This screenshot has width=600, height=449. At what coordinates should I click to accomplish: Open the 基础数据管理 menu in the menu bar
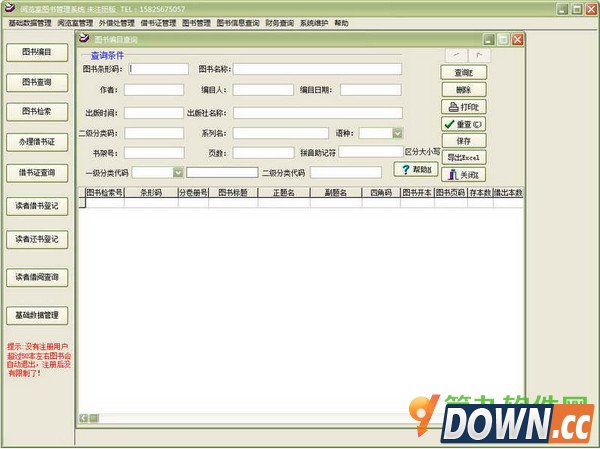click(x=30, y=23)
